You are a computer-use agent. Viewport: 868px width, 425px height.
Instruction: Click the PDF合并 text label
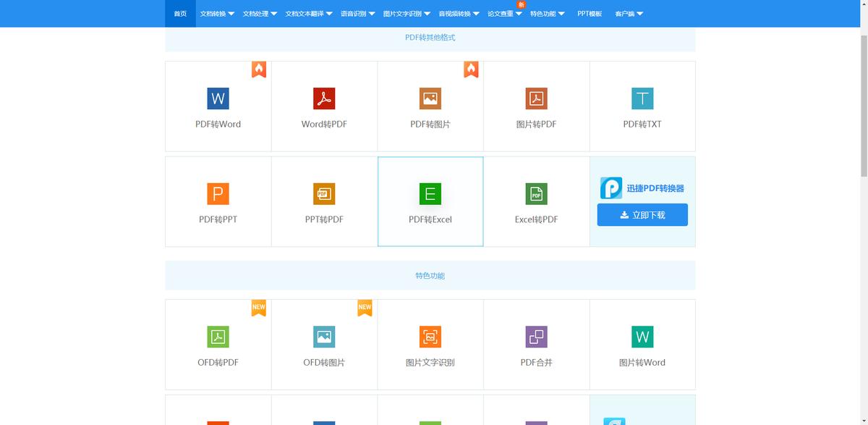[x=536, y=362]
